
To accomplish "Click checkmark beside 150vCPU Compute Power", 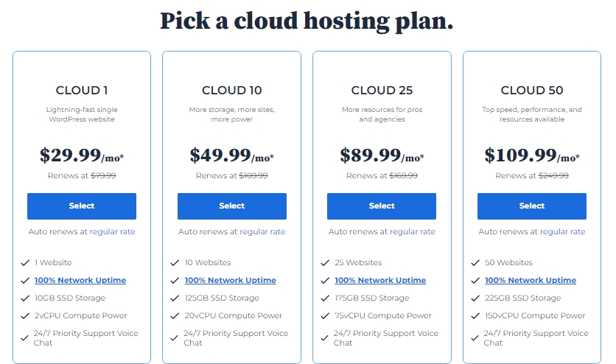I will (475, 315).
